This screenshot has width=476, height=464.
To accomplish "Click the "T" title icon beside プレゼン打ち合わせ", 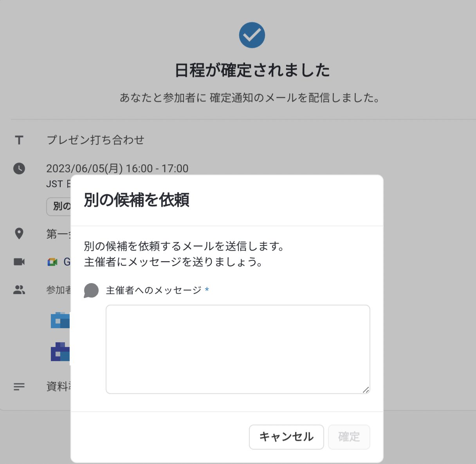I will point(18,140).
